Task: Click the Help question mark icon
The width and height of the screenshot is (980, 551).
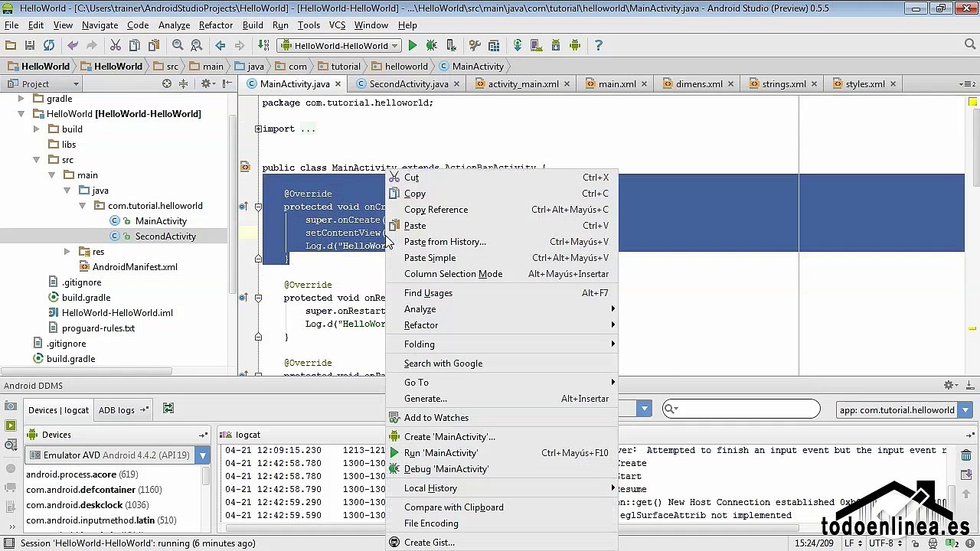Action: click(x=598, y=46)
